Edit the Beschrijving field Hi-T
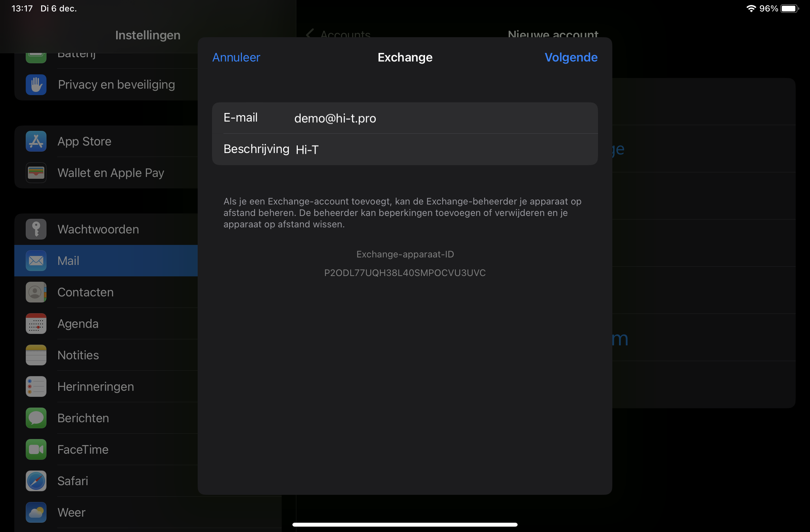This screenshot has height=532, width=810. point(405,149)
